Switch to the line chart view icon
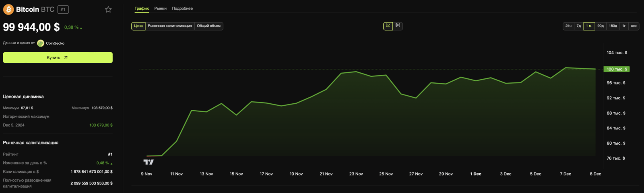The width and height of the screenshot is (644, 193). click(388, 26)
